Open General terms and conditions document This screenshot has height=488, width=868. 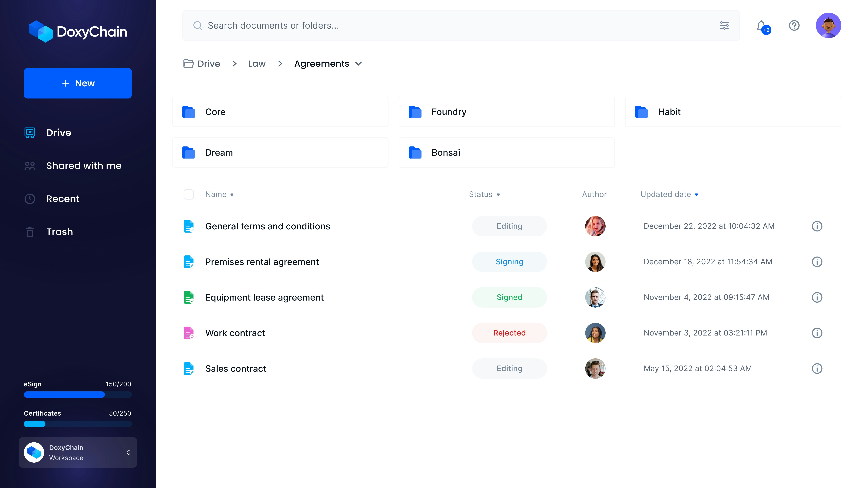click(268, 226)
